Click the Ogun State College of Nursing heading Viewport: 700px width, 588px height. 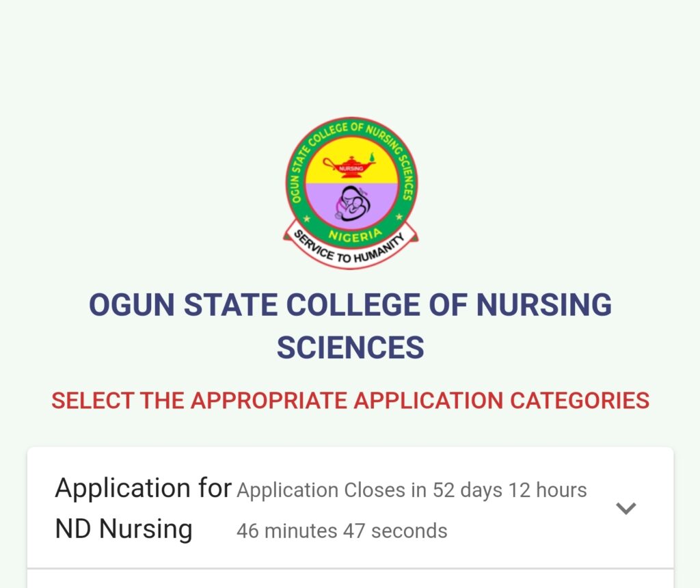pos(351,304)
